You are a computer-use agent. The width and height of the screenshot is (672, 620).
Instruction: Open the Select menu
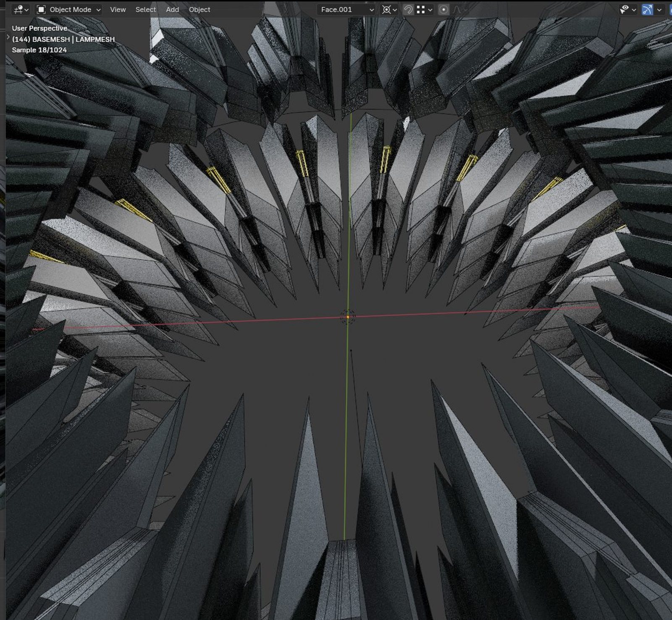pyautogui.click(x=145, y=9)
